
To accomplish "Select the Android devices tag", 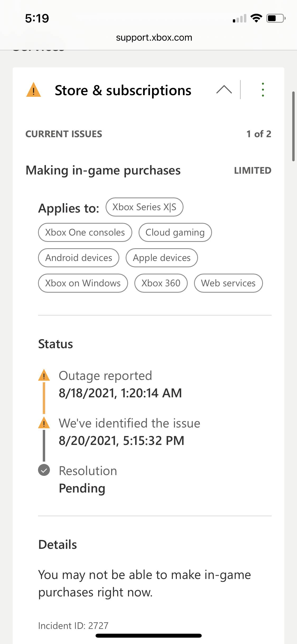I will pos(79,258).
